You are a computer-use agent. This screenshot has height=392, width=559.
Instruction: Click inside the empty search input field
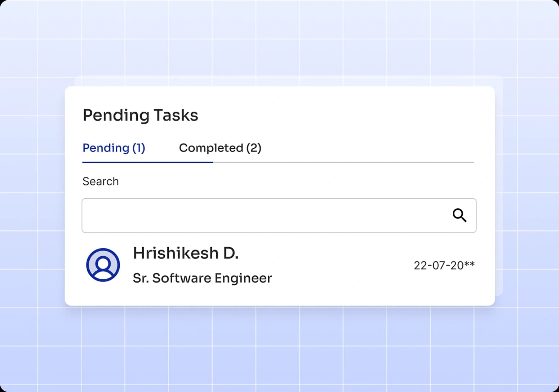click(x=252, y=215)
